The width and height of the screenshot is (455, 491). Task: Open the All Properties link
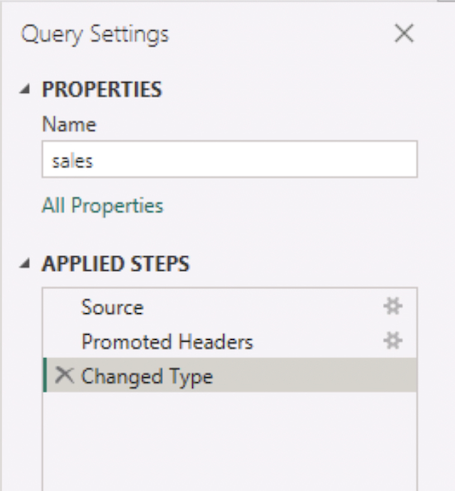click(x=103, y=205)
